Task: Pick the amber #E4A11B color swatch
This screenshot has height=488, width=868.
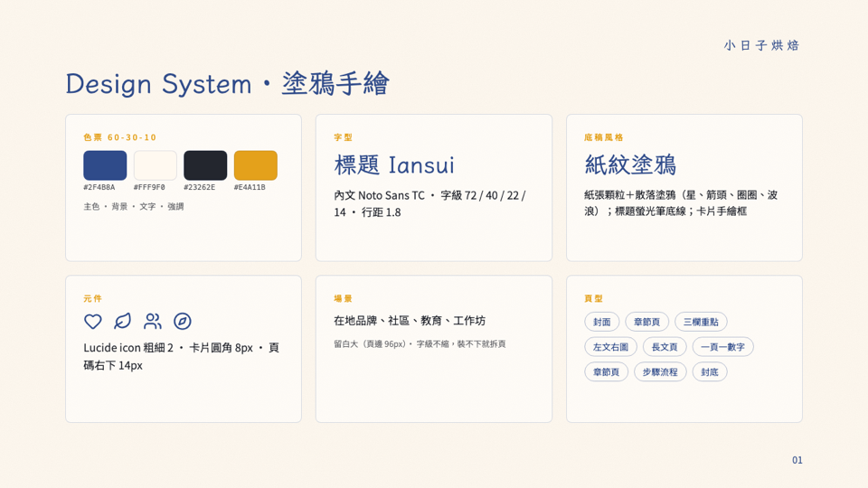Action: (x=256, y=165)
